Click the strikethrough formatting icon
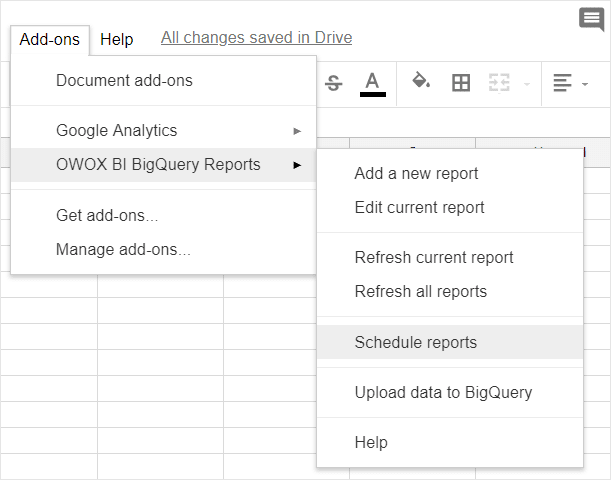This screenshot has height=480, width=611. [x=334, y=84]
